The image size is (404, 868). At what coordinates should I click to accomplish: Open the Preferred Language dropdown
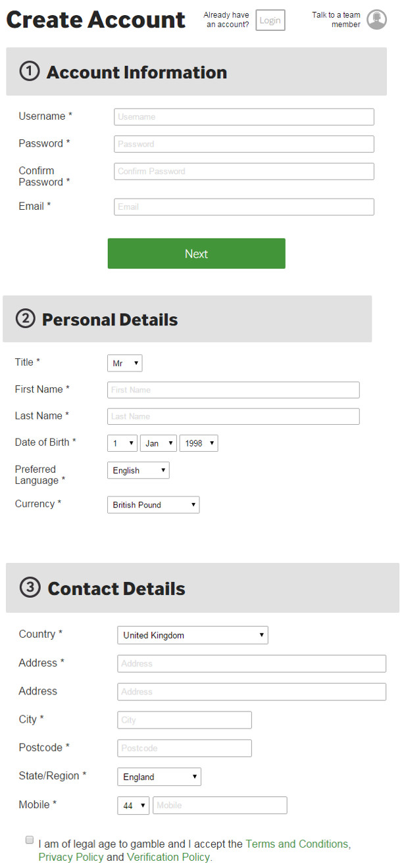(x=138, y=470)
